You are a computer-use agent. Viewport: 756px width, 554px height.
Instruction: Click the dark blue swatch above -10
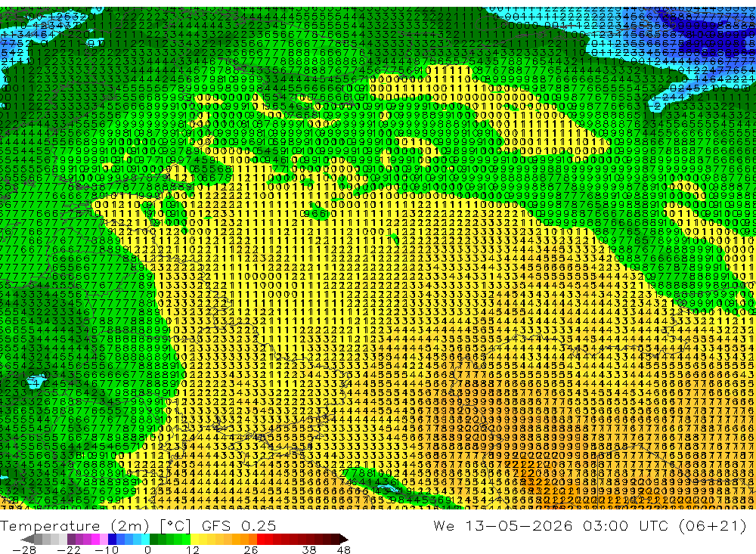coord(112,540)
